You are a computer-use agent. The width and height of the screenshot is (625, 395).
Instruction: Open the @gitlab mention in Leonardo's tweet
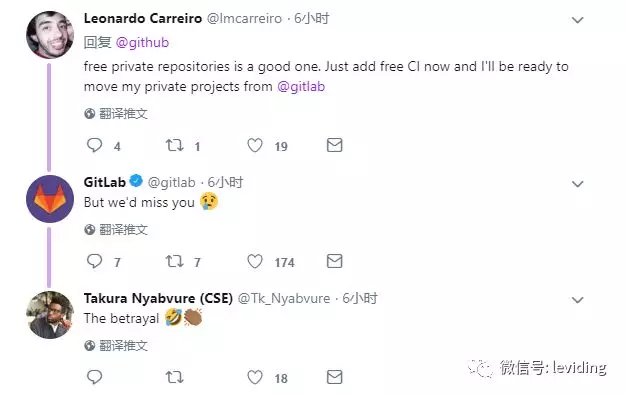301,86
